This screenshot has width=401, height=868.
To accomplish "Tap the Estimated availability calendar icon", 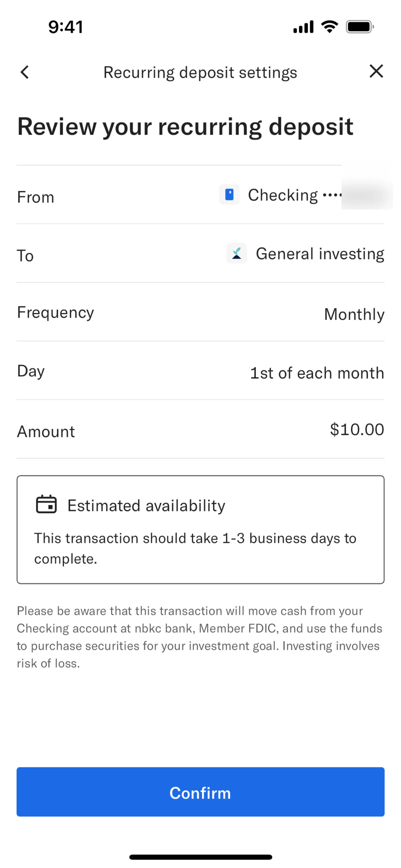I will coord(46,505).
